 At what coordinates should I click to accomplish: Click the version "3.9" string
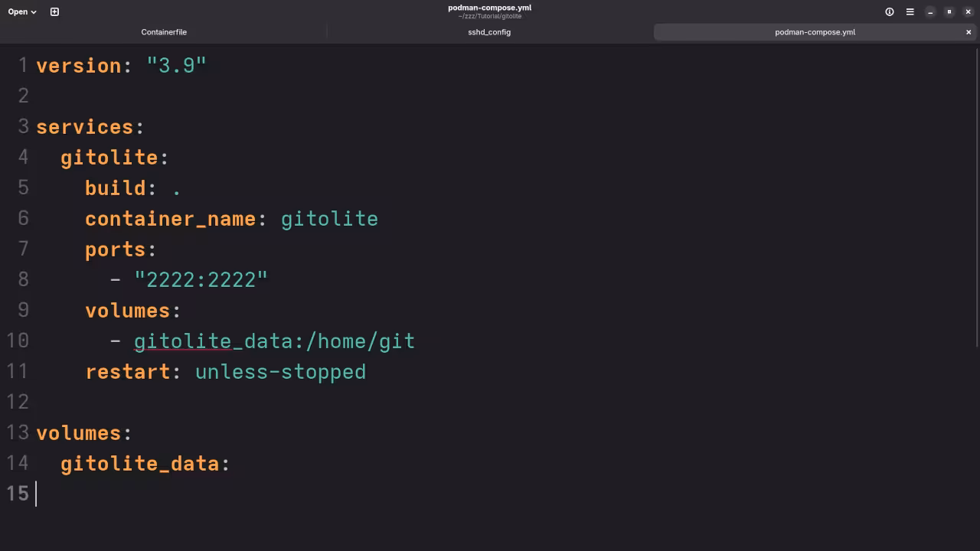coord(176,66)
